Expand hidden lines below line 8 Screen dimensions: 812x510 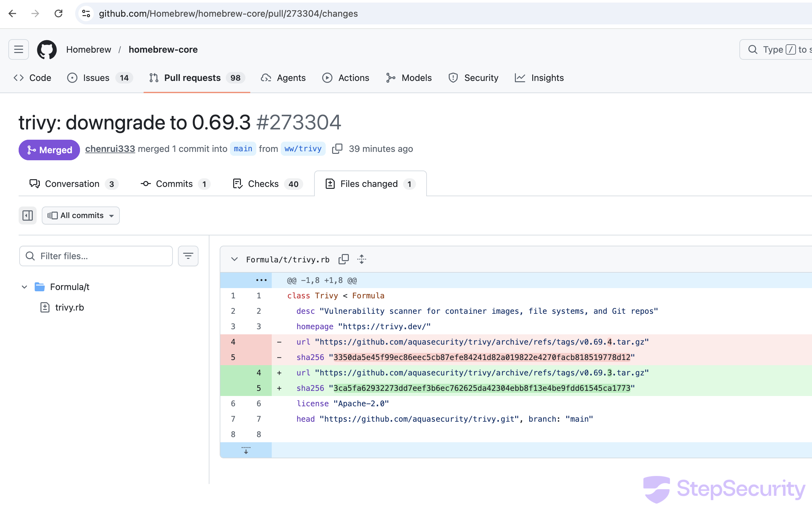pyautogui.click(x=246, y=450)
